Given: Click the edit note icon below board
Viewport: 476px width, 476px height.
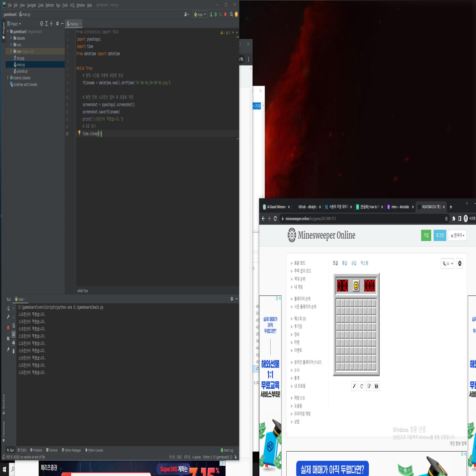Looking at the screenshot, I should [x=369, y=386].
